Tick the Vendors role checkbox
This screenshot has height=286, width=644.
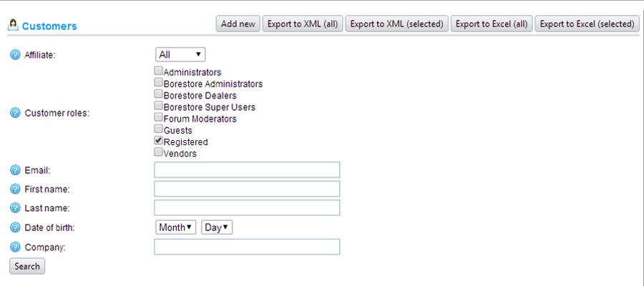tap(159, 152)
